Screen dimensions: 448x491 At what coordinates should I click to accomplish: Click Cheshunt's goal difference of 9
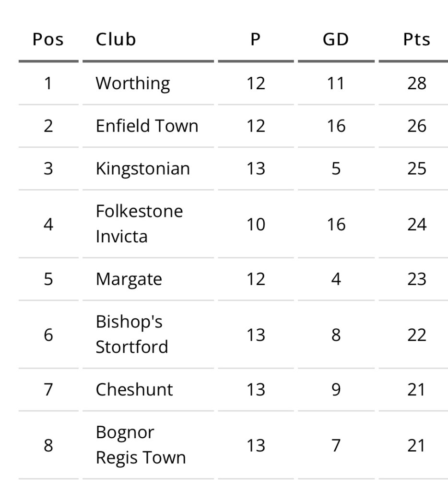[335, 389]
